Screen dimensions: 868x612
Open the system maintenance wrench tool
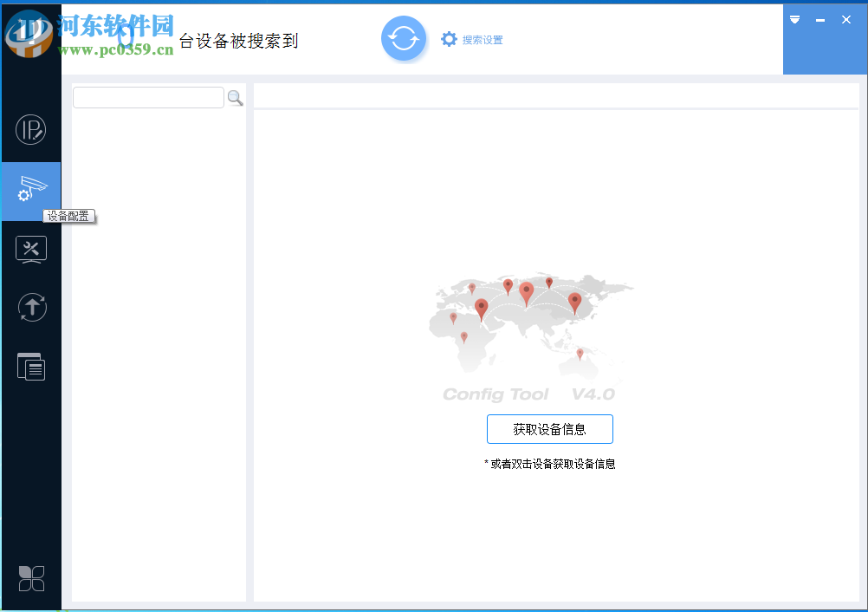31,250
